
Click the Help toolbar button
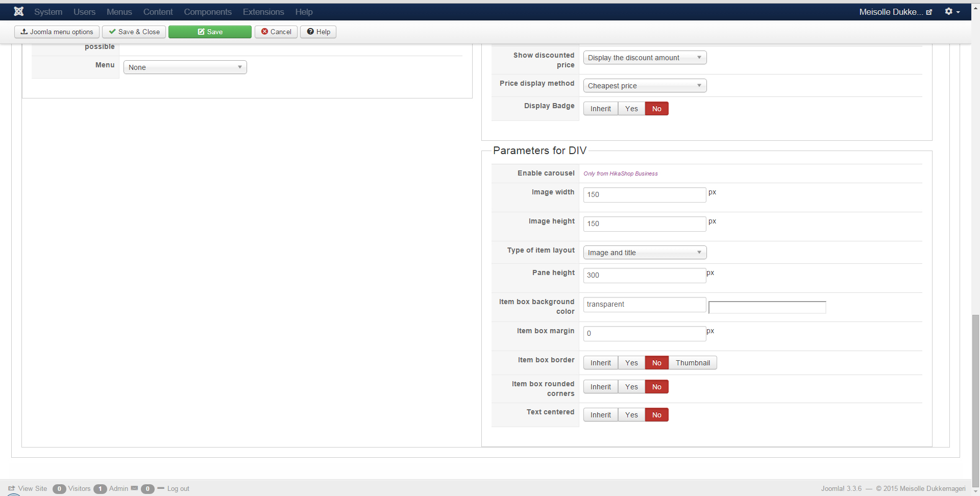point(318,32)
